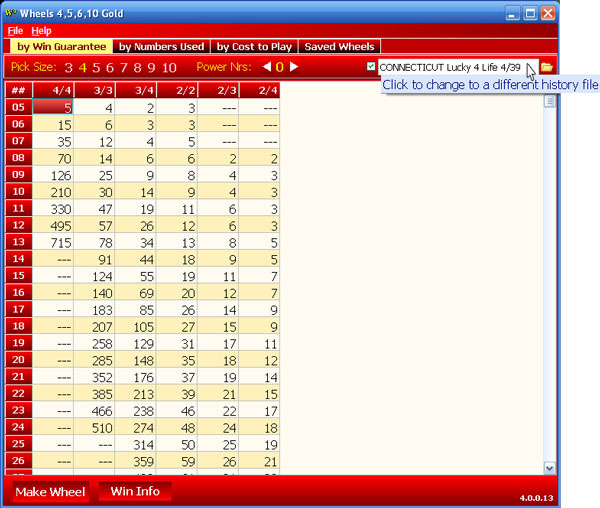Click the 4/4 column header
This screenshot has height=508, width=600.
point(53,90)
